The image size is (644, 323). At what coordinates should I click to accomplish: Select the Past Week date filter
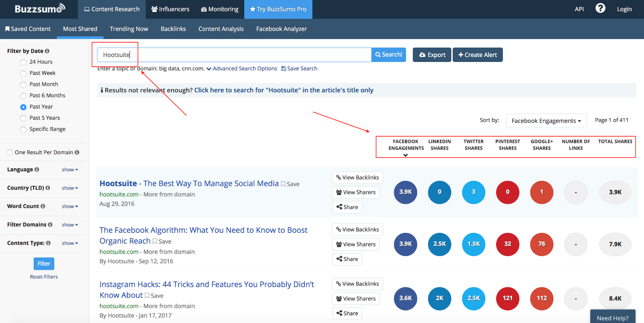(x=23, y=73)
